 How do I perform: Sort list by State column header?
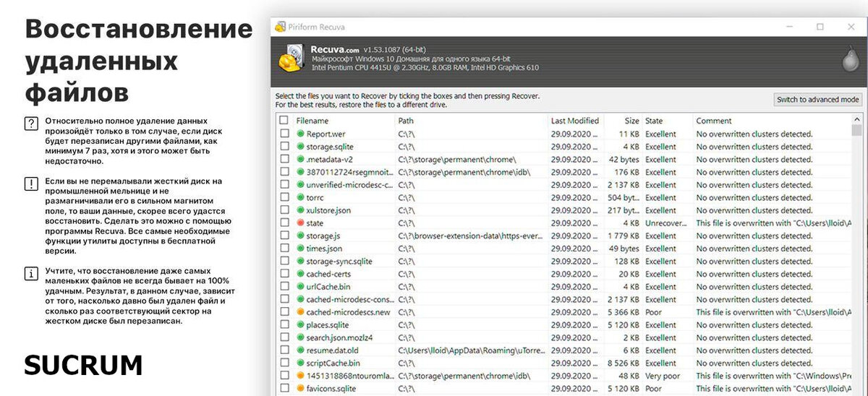pyautogui.click(x=654, y=121)
